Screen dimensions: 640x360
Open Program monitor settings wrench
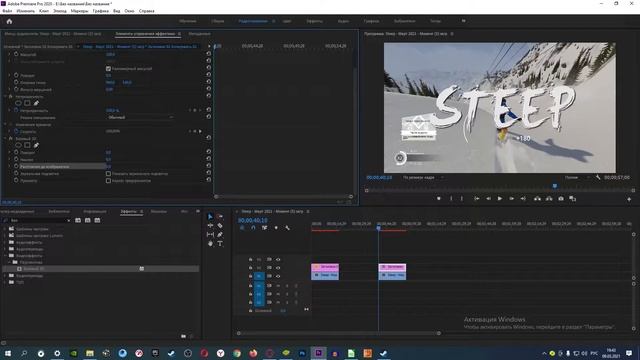598,178
